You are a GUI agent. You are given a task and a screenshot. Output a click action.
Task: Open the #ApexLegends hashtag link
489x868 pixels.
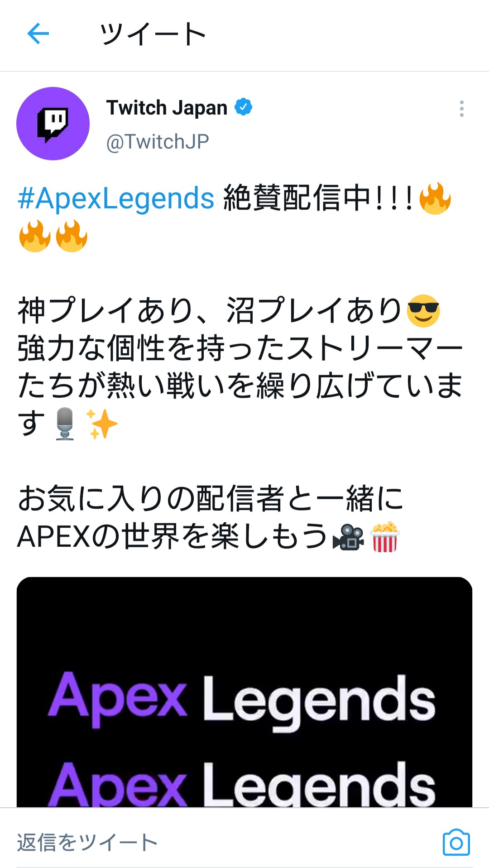[x=116, y=198]
